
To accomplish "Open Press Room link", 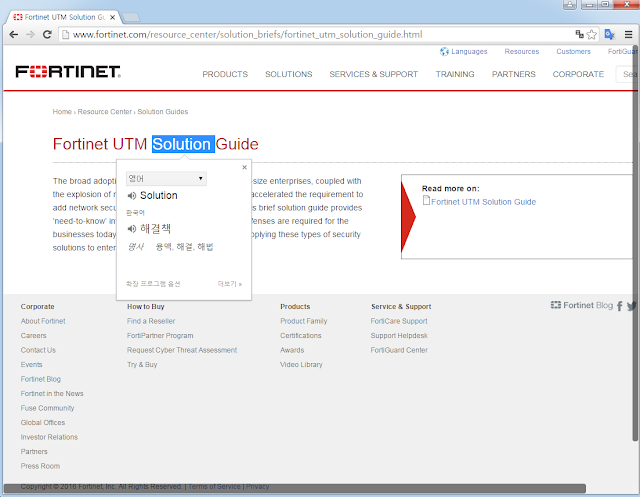I will (40, 466).
